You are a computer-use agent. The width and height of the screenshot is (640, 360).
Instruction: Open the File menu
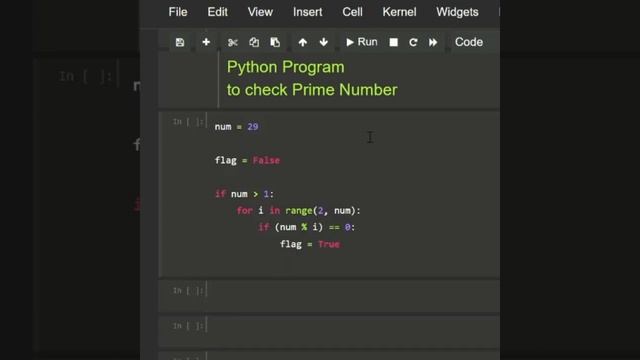pos(178,12)
